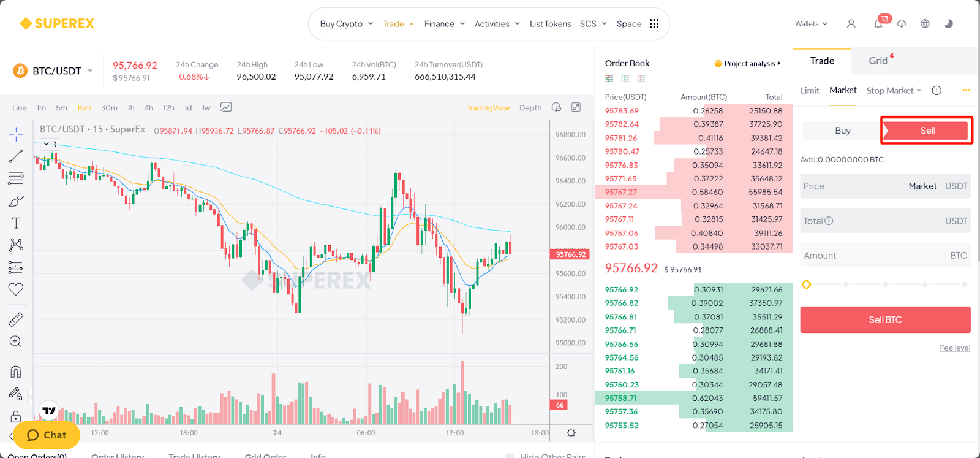Select the 95783.69 sell order price
Viewport: 980px width, 458px height.
tap(622, 111)
